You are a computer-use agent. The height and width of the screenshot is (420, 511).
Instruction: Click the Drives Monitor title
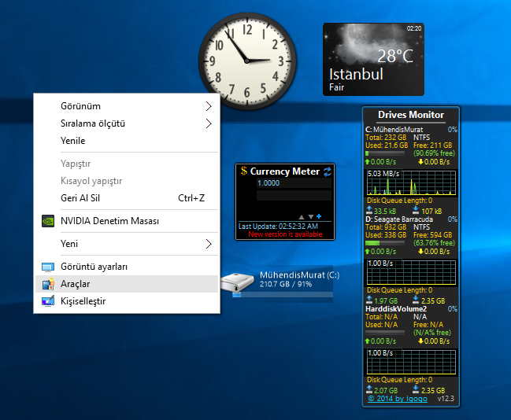pos(411,115)
